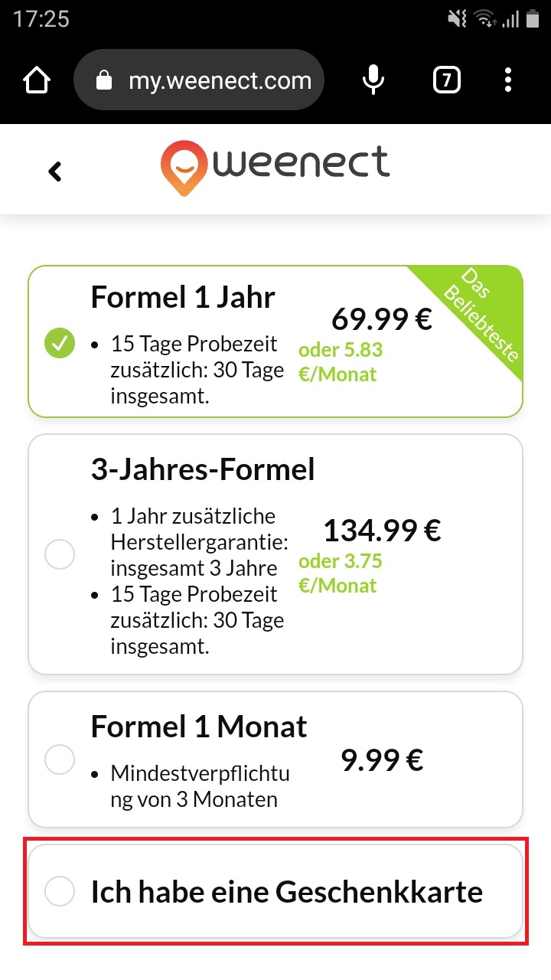
Task: Select the Ich habe eine Geschenkkarte radio
Action: pos(60,890)
